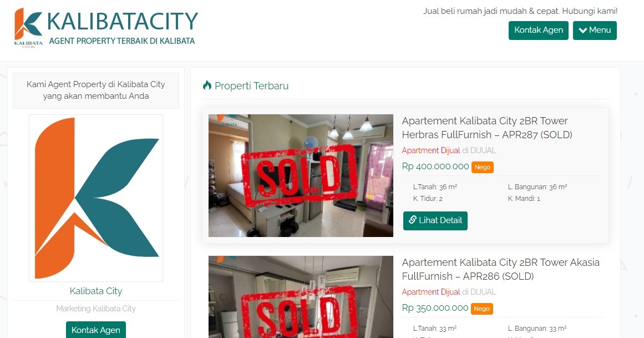The image size is (644, 338).
Task: Click the flame icon beside Properti Terbaru
Action: pyautogui.click(x=207, y=85)
